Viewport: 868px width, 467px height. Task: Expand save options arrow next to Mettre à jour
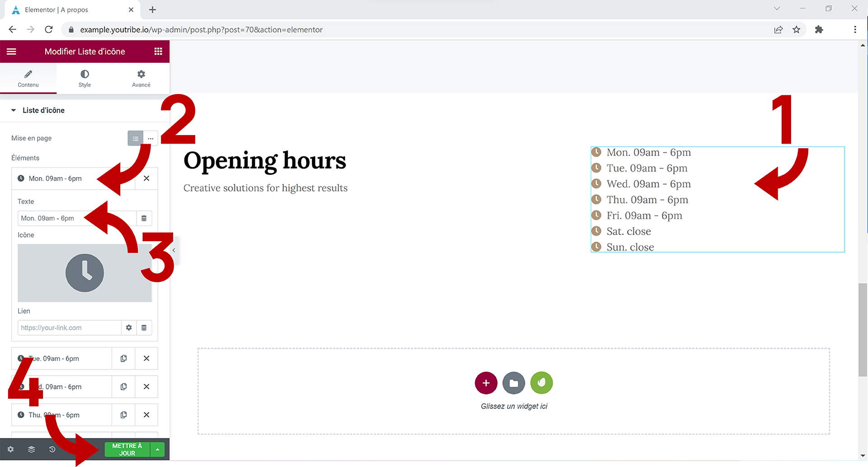pyautogui.click(x=157, y=449)
